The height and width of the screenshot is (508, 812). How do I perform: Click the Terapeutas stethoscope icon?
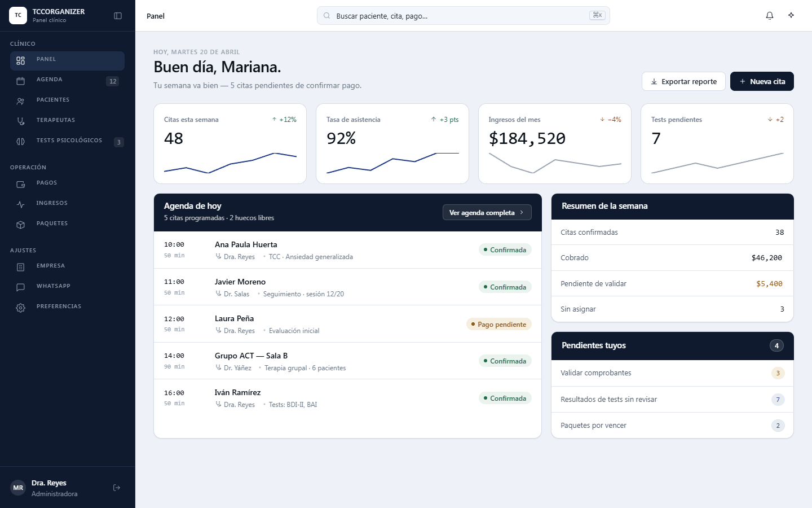(21, 121)
